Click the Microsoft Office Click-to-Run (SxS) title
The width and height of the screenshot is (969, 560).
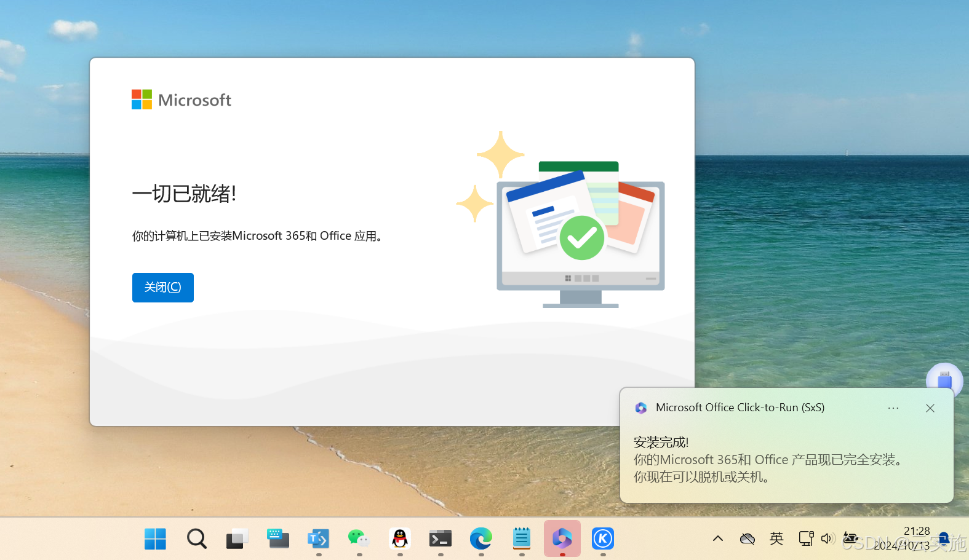tap(740, 408)
